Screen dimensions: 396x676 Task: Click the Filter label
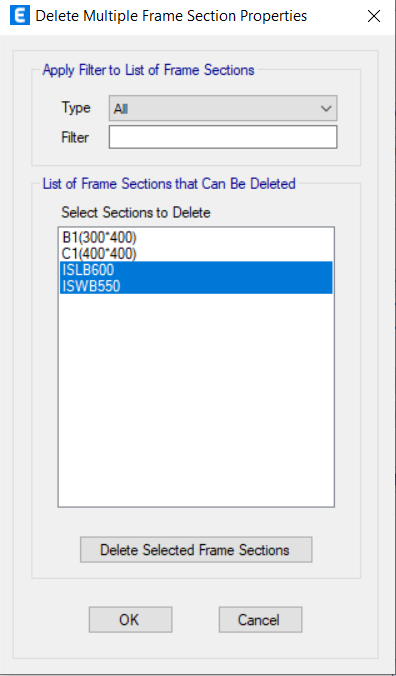pyautogui.click(x=75, y=138)
